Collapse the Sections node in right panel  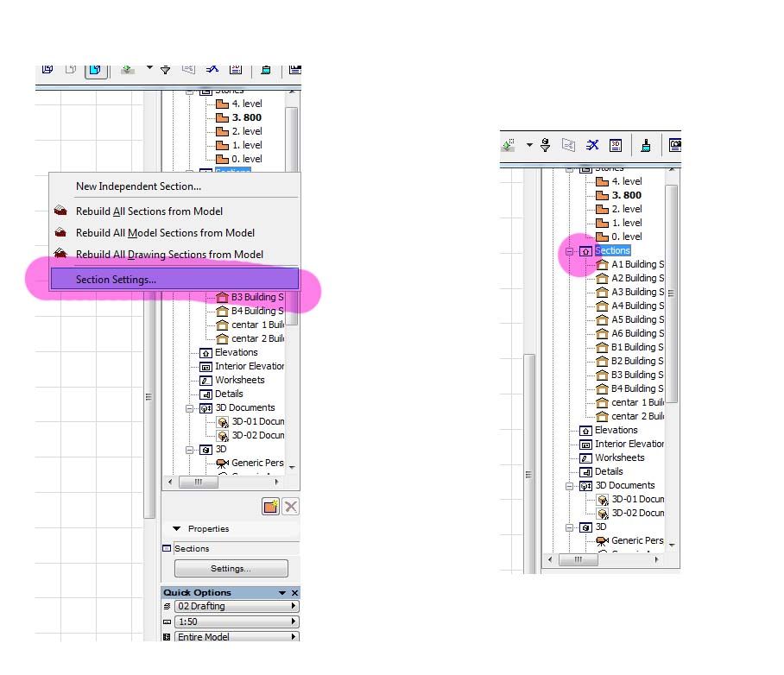(569, 251)
